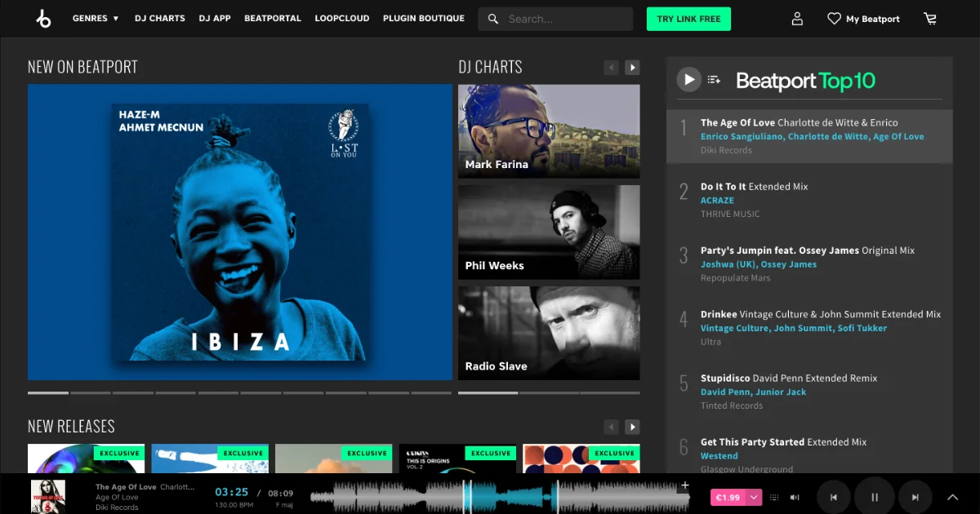Pause the currently playing track

click(x=875, y=497)
